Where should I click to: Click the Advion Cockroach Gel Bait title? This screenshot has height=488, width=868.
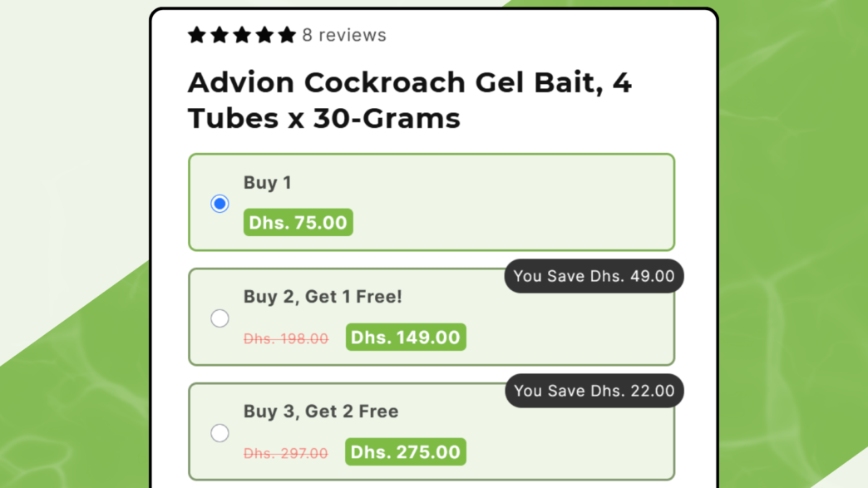(x=410, y=100)
